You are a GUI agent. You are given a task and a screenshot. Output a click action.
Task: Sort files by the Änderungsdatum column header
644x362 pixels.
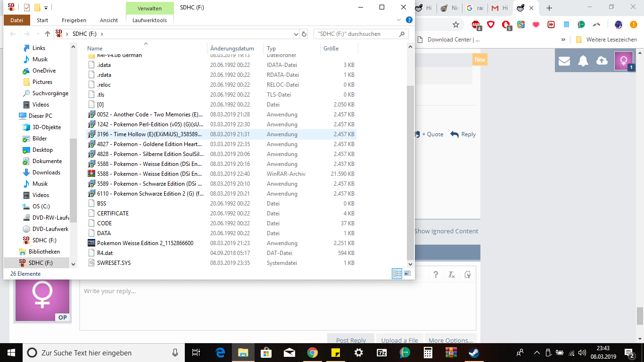pos(235,49)
